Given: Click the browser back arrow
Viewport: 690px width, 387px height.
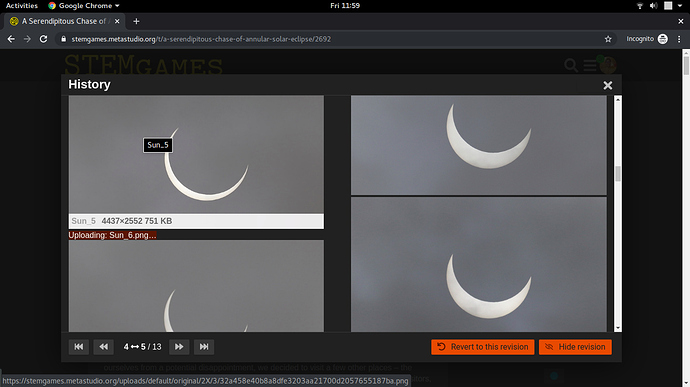Looking at the screenshot, I should (x=11, y=39).
